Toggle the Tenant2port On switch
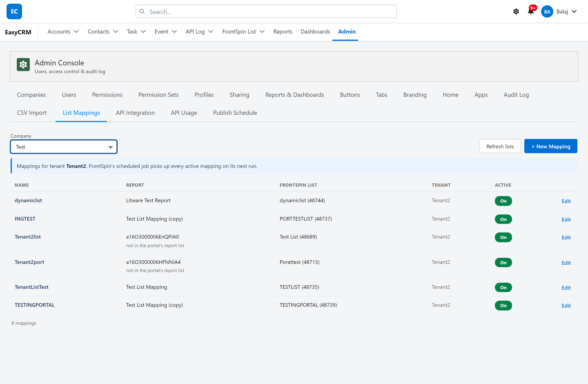The image size is (588, 384). click(x=503, y=263)
